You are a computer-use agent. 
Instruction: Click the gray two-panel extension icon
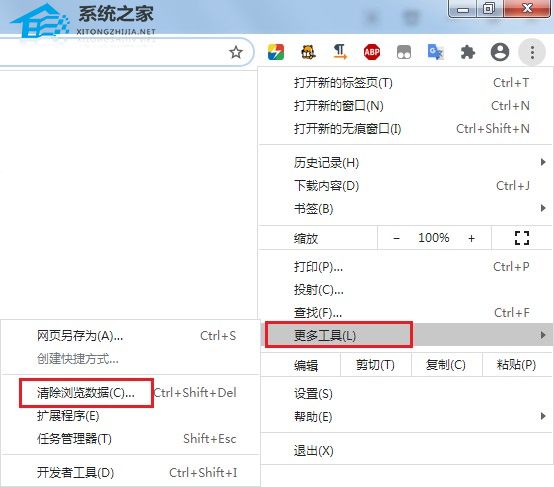tap(404, 52)
